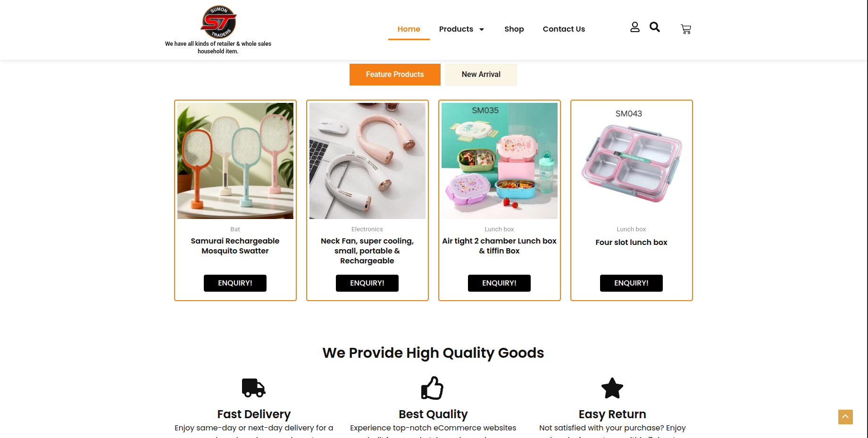Click the Best Quality thumbs-up icon

[433, 388]
